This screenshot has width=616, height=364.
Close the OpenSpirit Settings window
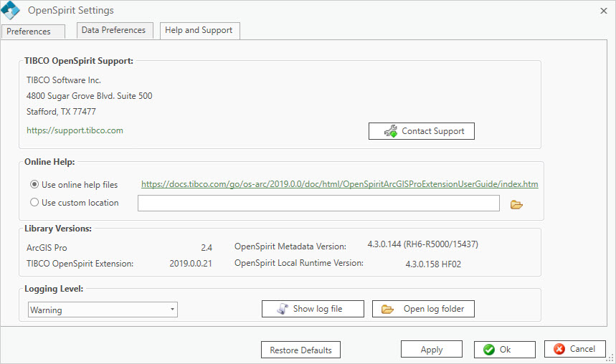pos(604,11)
